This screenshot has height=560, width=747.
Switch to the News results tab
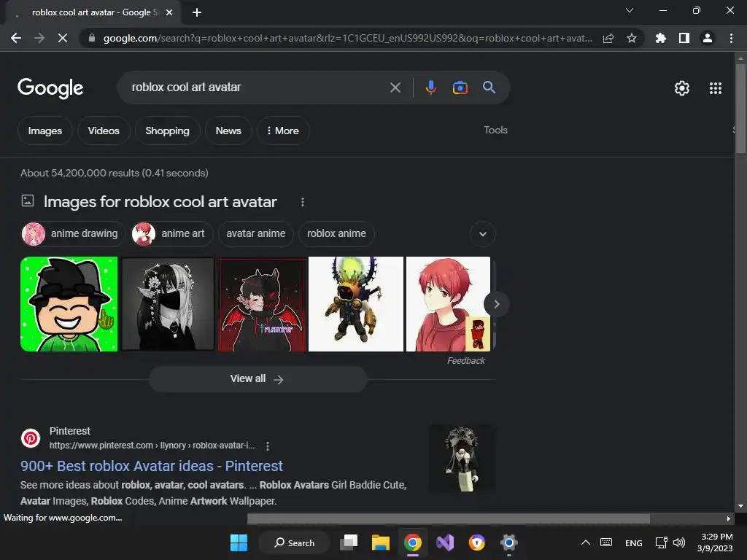click(228, 131)
